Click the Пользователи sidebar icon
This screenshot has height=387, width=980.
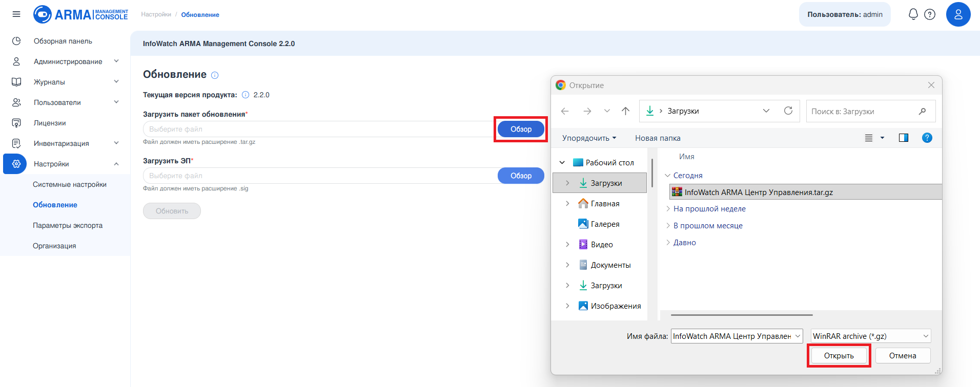click(x=16, y=102)
